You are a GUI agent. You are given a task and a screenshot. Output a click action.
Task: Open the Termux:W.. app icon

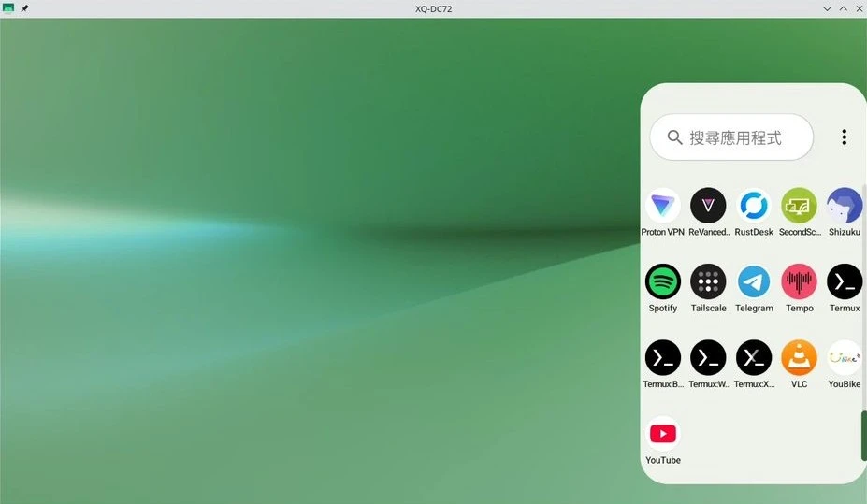(708, 358)
